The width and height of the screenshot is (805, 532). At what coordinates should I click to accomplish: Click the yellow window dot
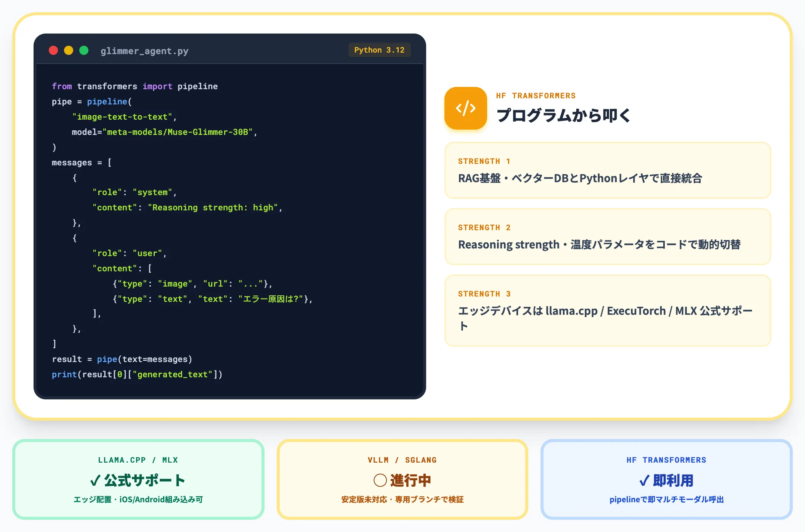(69, 50)
